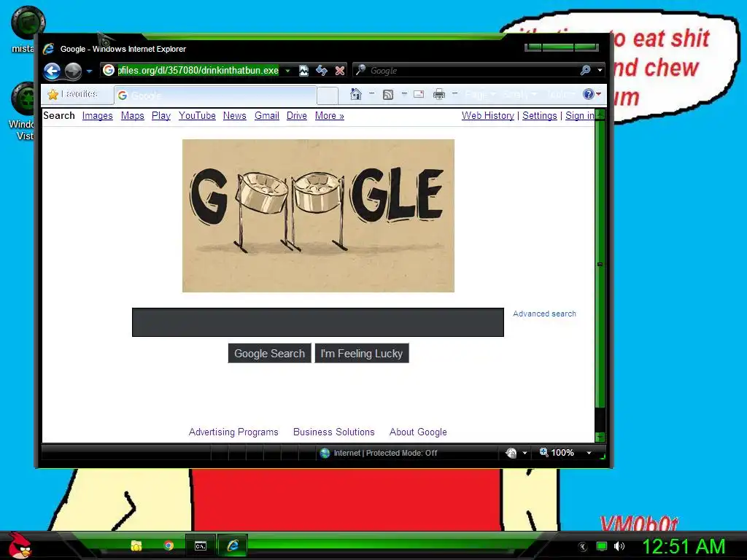
Task: Open the Maps link
Action: click(x=133, y=116)
